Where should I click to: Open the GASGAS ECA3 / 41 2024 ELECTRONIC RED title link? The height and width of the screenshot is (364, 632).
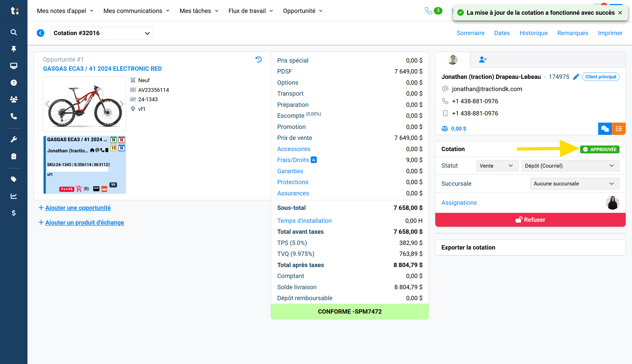point(102,69)
